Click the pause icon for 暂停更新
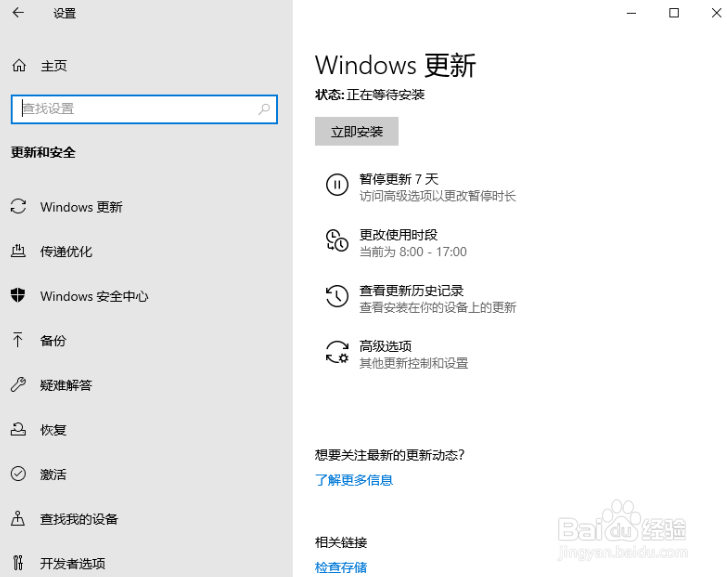727x577 pixels. point(337,185)
